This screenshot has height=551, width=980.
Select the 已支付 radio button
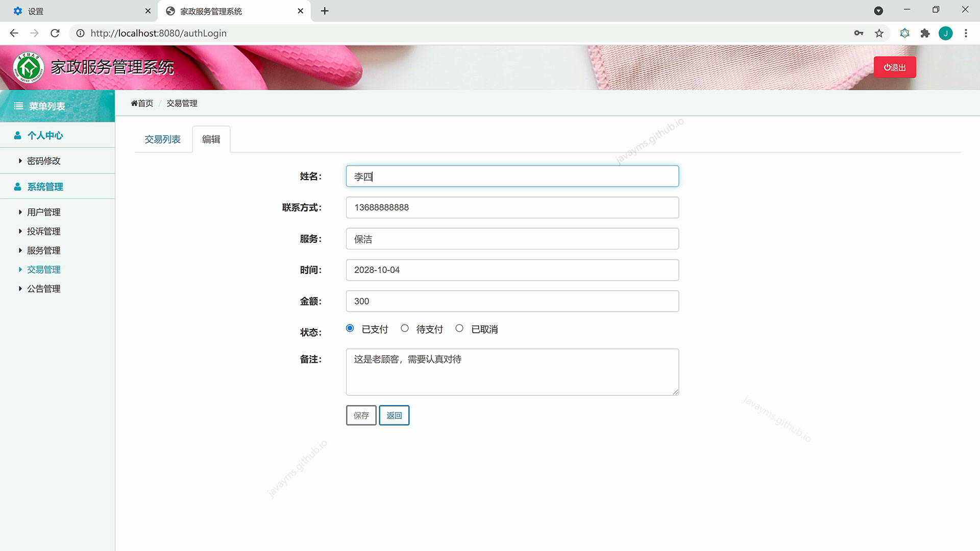350,329
